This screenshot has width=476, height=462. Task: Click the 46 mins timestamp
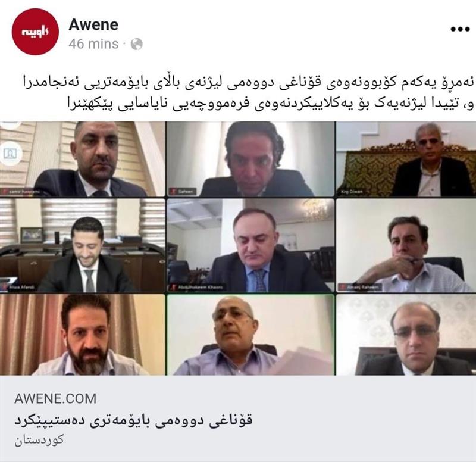point(93,44)
